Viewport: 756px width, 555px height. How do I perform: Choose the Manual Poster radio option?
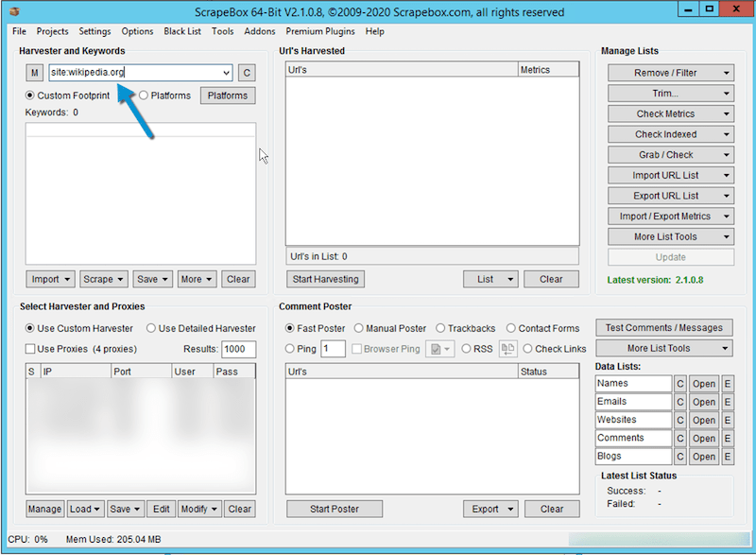tap(359, 328)
